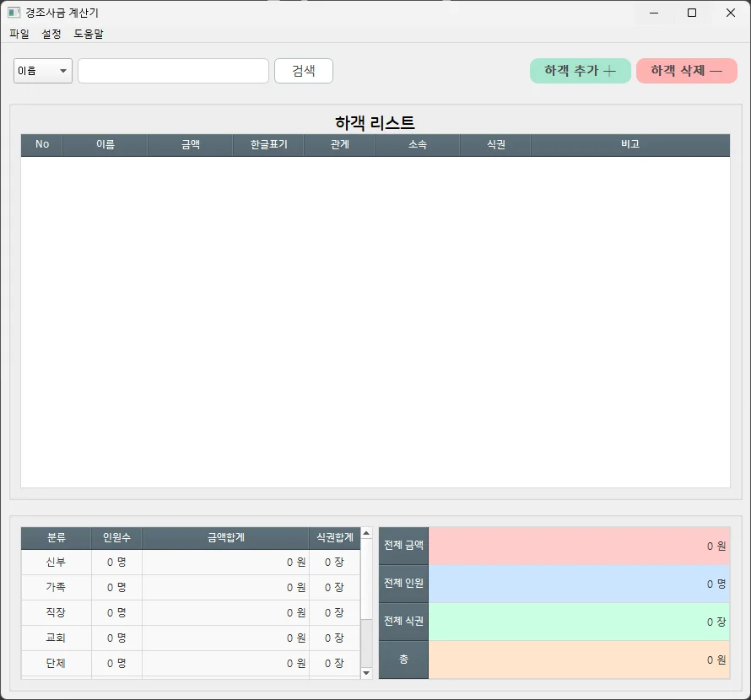The width and height of the screenshot is (751, 700).
Task: Click the pink 전체 금액 value field
Action: pos(579,546)
